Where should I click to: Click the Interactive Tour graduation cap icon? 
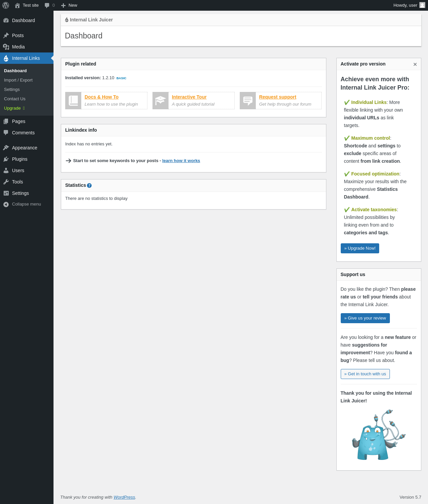pyautogui.click(x=160, y=101)
